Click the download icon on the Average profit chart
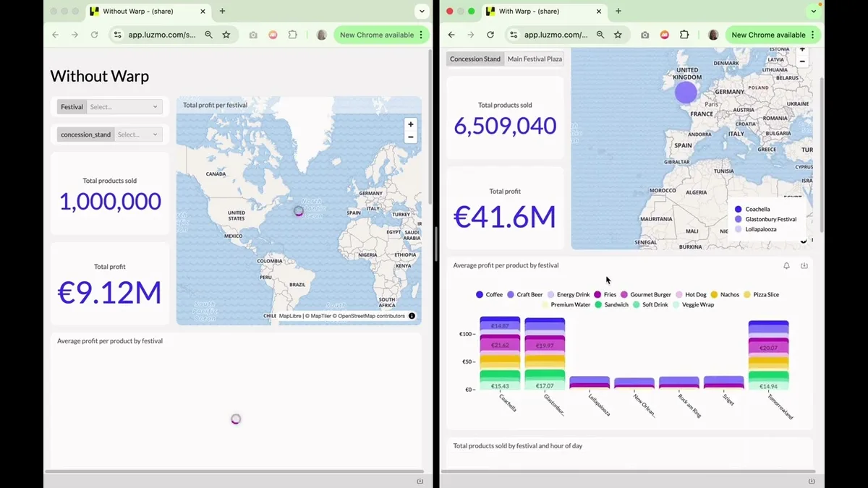The height and width of the screenshot is (488, 868). (804, 266)
